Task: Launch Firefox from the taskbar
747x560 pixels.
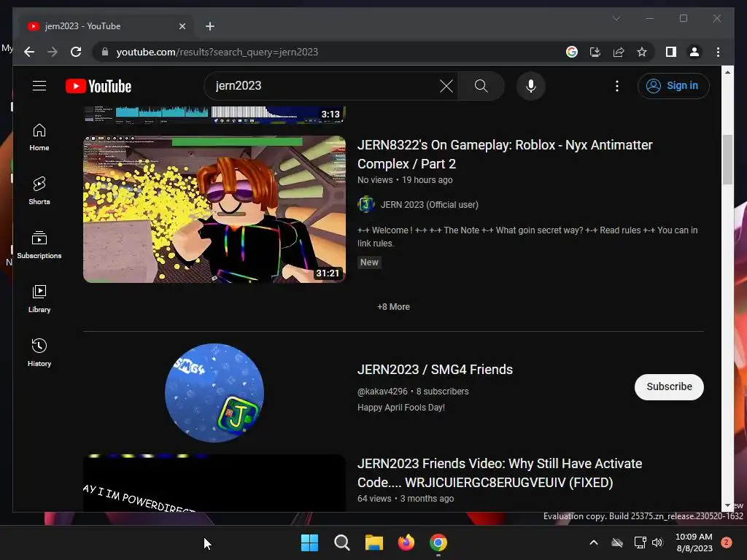Action: click(406, 542)
